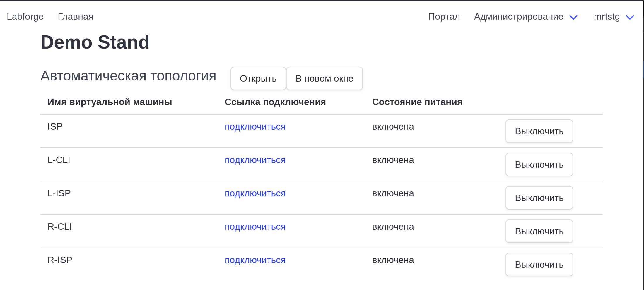Power off the R-ISP machine

coord(539,265)
